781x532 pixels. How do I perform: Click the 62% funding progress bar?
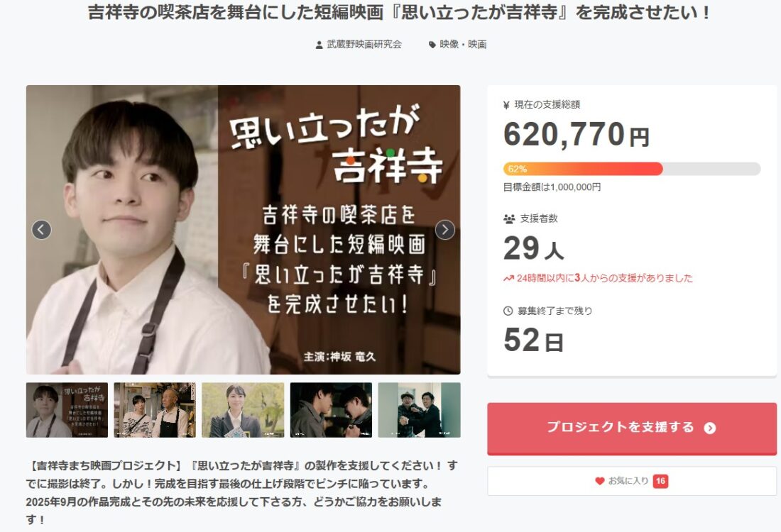pos(632,169)
